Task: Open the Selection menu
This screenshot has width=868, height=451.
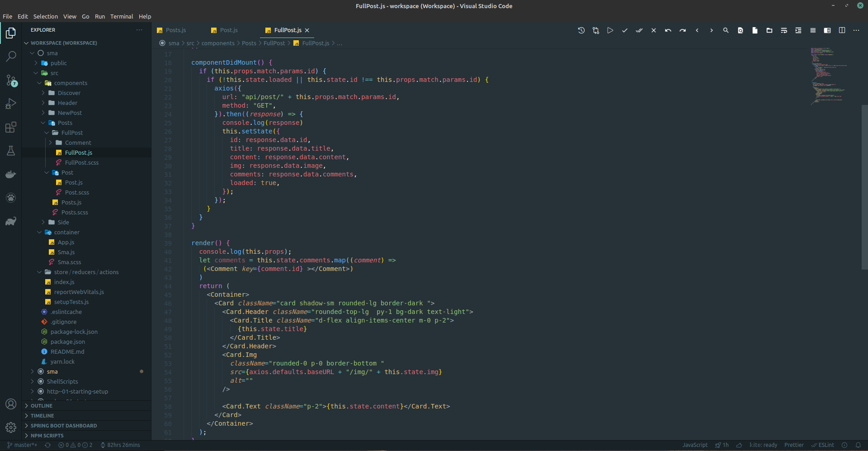Action: (x=46, y=16)
